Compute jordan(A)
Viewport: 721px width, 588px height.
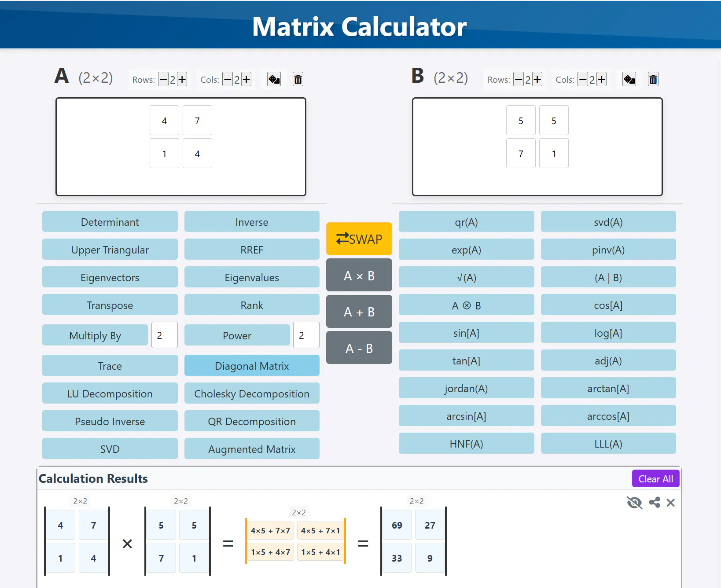pos(466,388)
